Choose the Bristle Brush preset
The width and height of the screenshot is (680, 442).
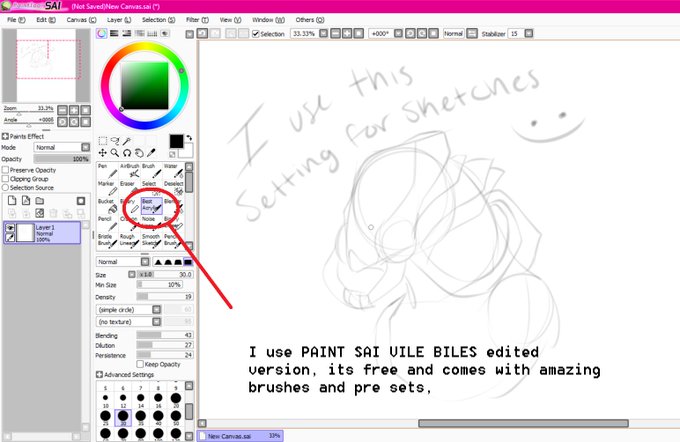[x=107, y=241]
